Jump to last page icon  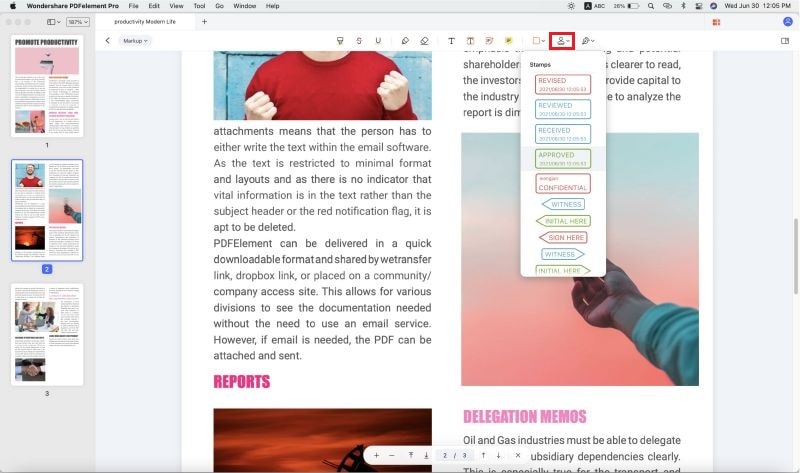(x=426, y=455)
